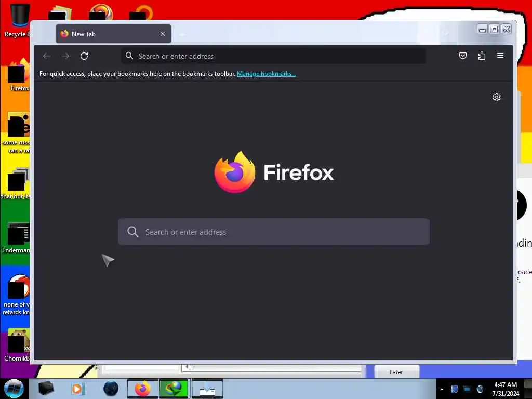Open the Extensions puzzle icon
The width and height of the screenshot is (532, 399).
(482, 56)
